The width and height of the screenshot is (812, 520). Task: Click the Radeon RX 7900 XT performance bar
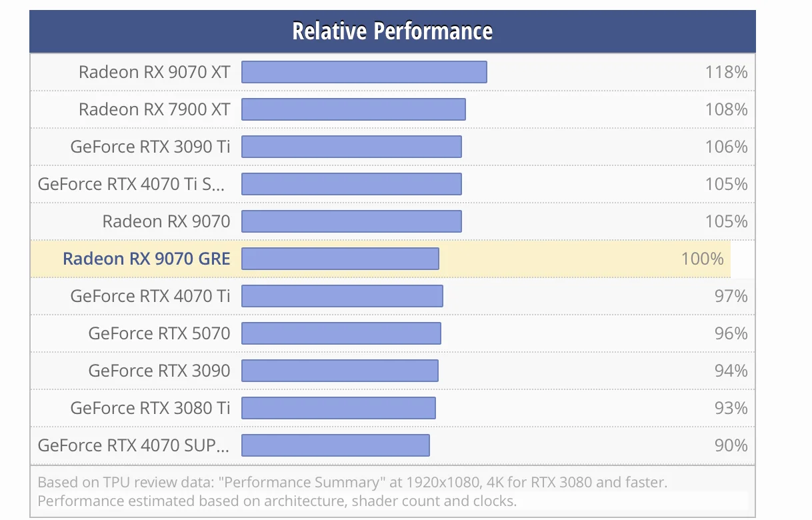click(353, 109)
